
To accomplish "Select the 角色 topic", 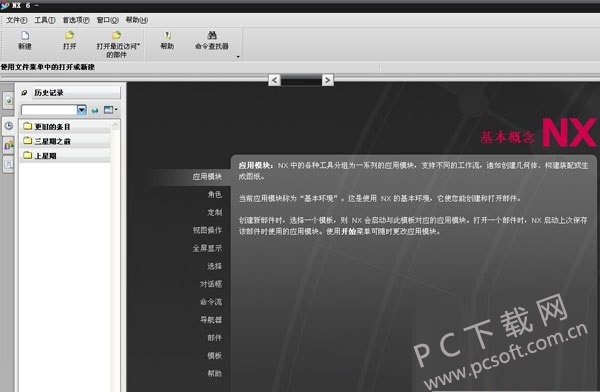I will pyautogui.click(x=215, y=194).
